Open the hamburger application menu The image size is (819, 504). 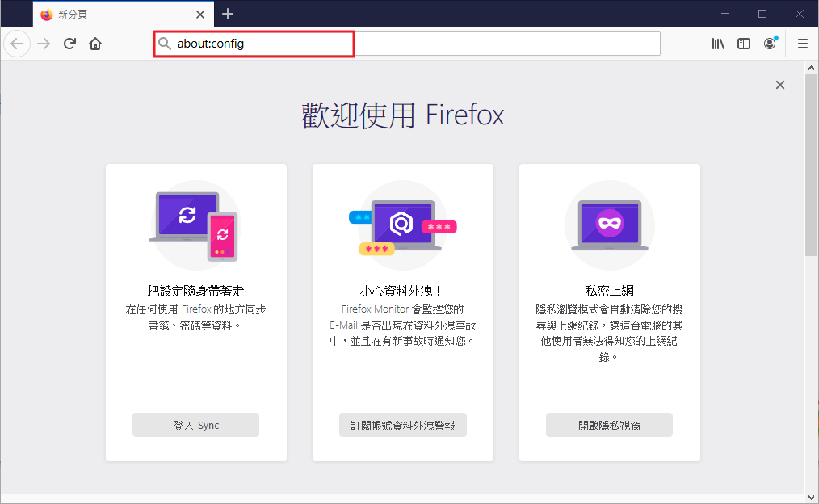[x=803, y=44]
